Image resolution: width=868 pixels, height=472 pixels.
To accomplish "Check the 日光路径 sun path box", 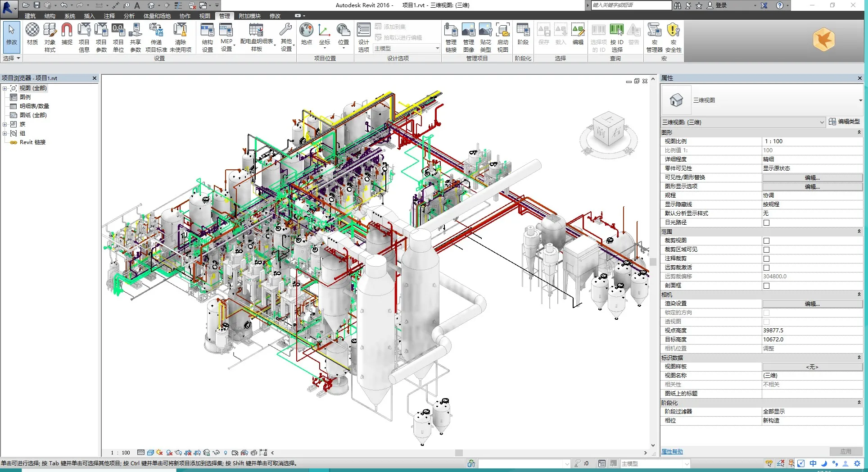I will (x=766, y=222).
